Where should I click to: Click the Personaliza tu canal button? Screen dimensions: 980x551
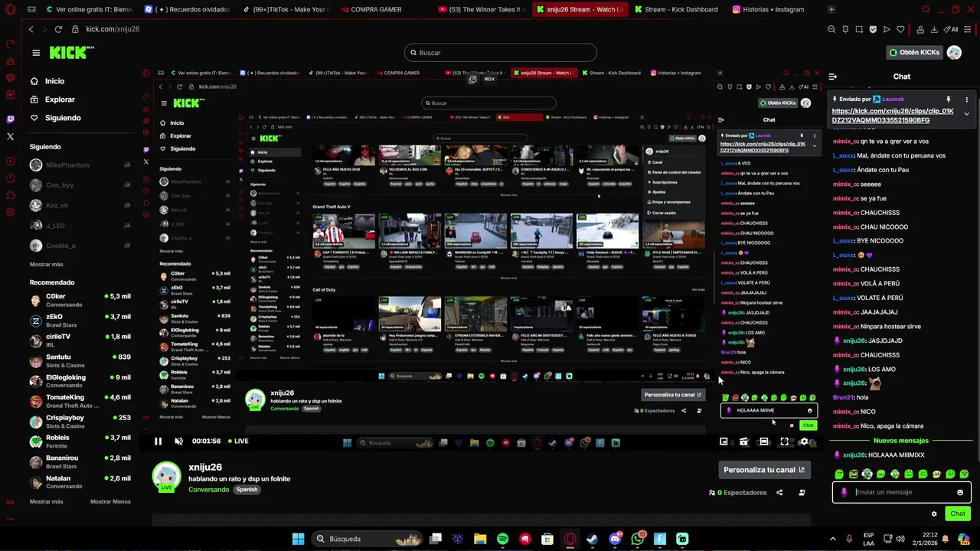(x=764, y=470)
